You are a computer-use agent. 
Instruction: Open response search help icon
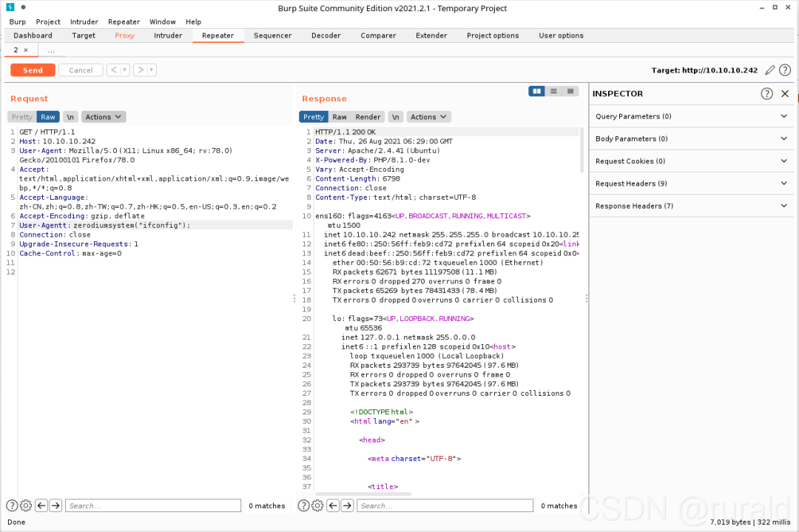coord(303,505)
